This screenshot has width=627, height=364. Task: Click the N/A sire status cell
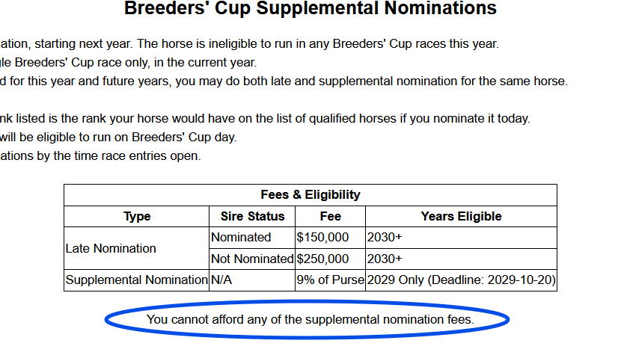222,280
